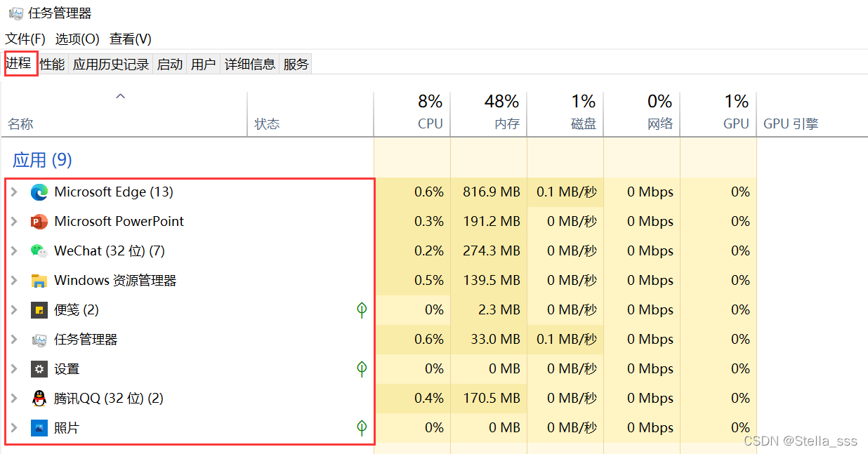Expand the 照片 process row
This screenshot has height=454, width=868.
point(14,428)
